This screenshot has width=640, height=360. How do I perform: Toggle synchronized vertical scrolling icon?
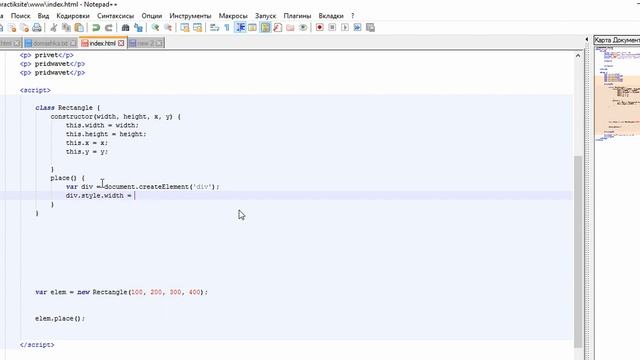(x=185, y=28)
